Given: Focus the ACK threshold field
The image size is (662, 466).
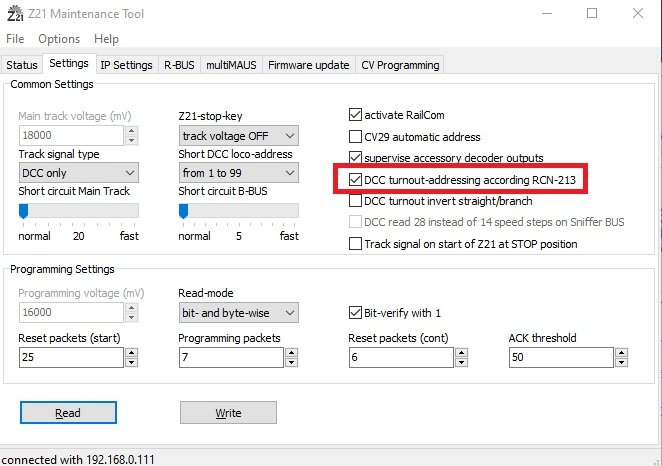Looking at the screenshot, I should (x=561, y=358).
